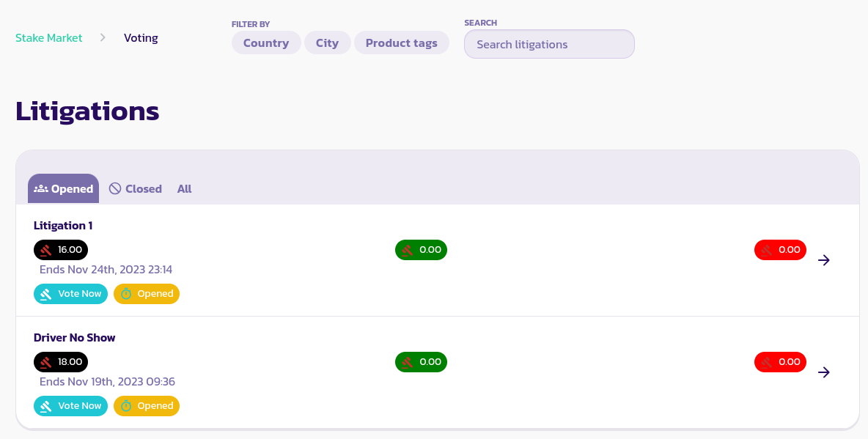868x439 pixels.
Task: Click green 0.00 badge for Driver No Show
Action: 421,362
